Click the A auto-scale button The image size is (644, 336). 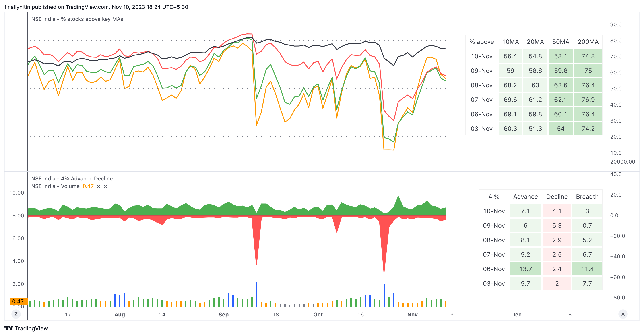(623, 314)
